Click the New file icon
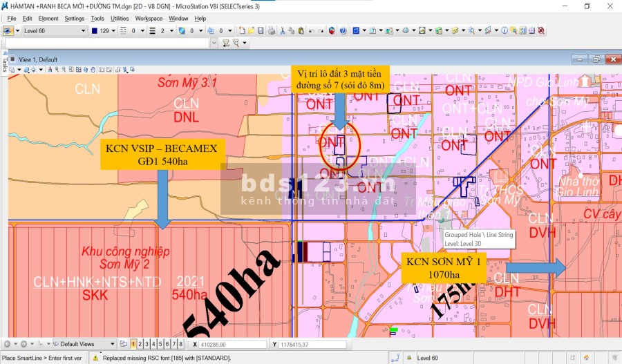Screen dimensions: 622x364 point(242,30)
